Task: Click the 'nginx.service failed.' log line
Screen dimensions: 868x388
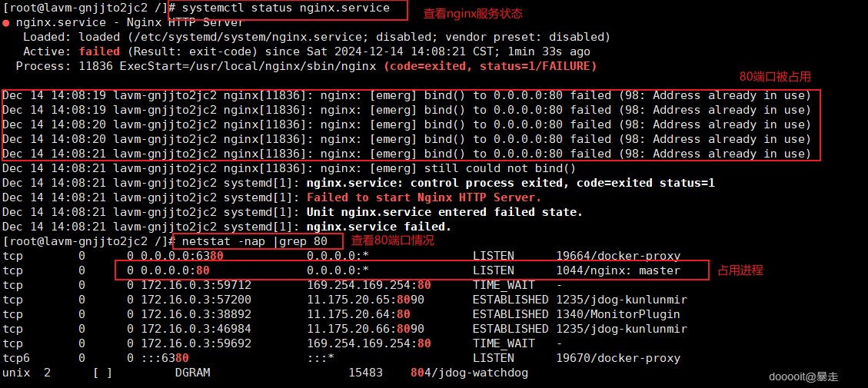Action: [x=379, y=227]
